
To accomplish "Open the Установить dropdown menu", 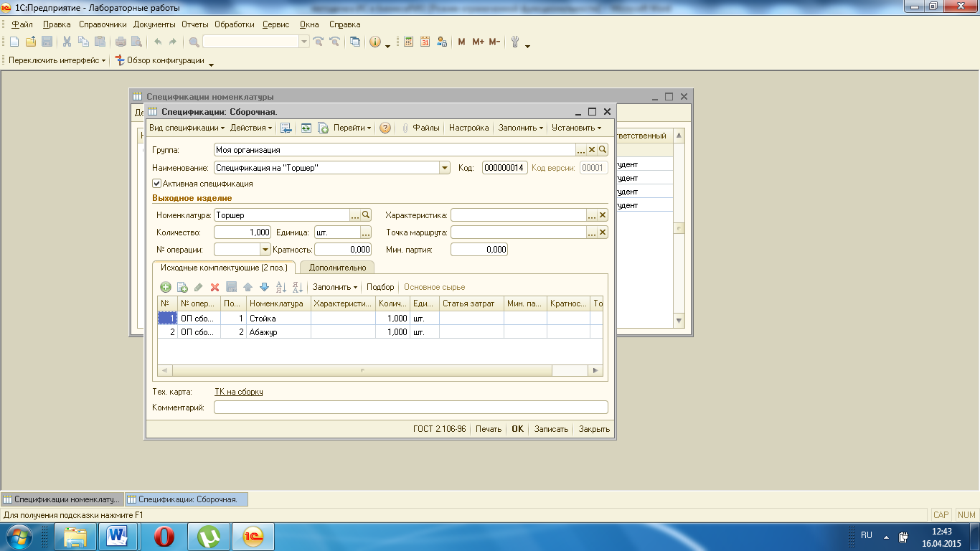I will click(577, 128).
